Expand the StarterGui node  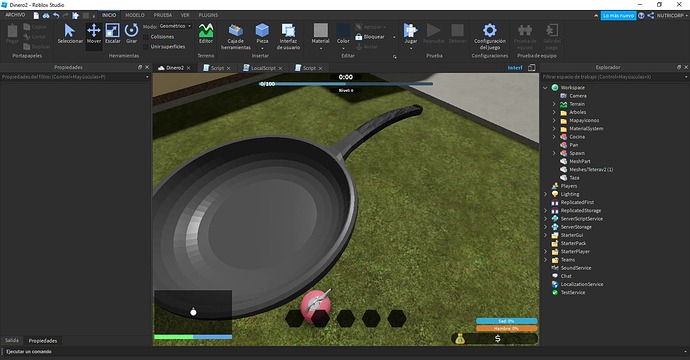pos(545,235)
